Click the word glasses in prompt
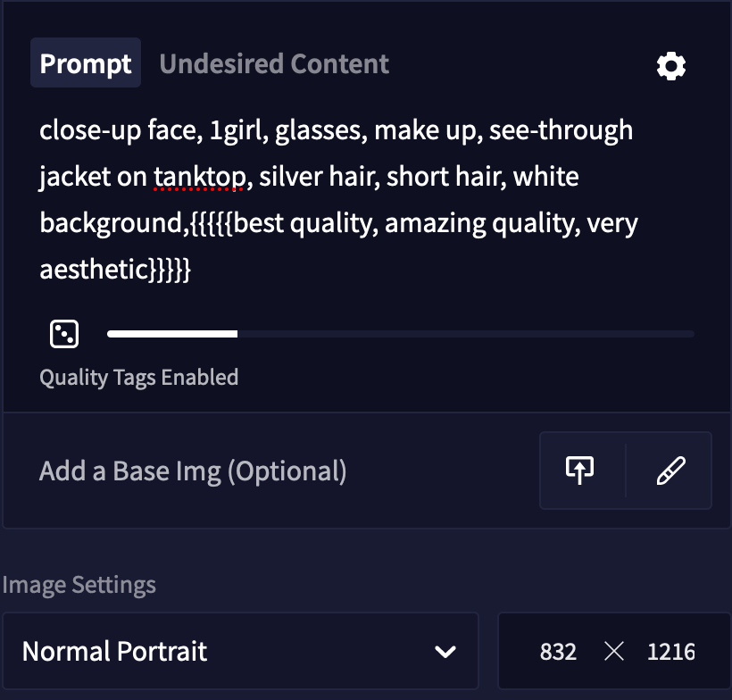 pos(318,130)
